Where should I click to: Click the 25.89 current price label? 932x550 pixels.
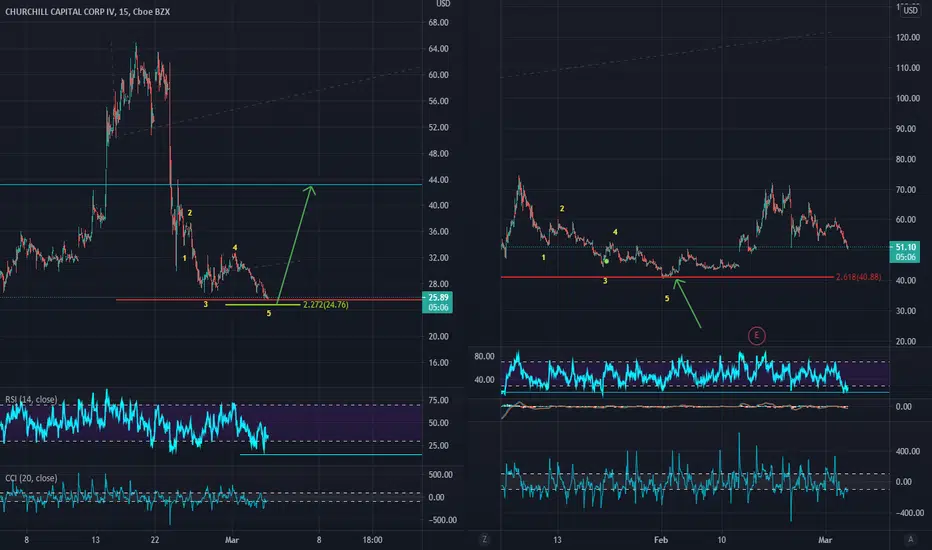click(437, 302)
